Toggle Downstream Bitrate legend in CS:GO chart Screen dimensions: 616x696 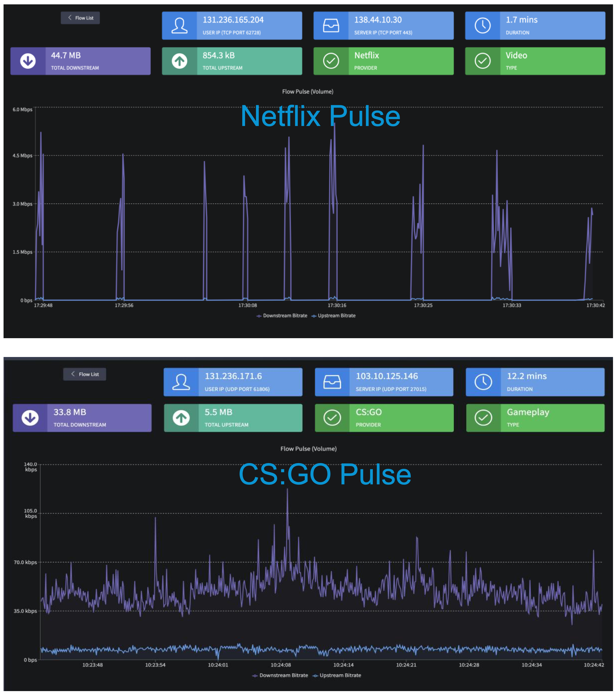[280, 675]
